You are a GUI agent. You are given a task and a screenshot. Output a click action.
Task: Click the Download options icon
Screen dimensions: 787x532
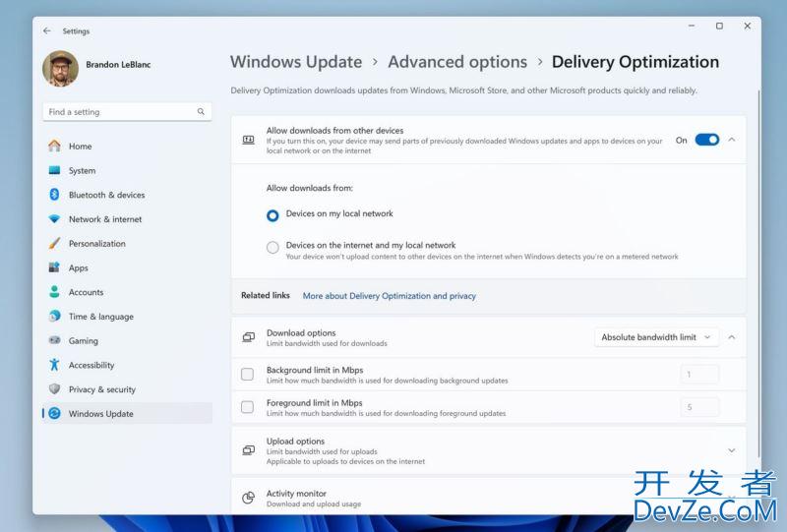249,337
